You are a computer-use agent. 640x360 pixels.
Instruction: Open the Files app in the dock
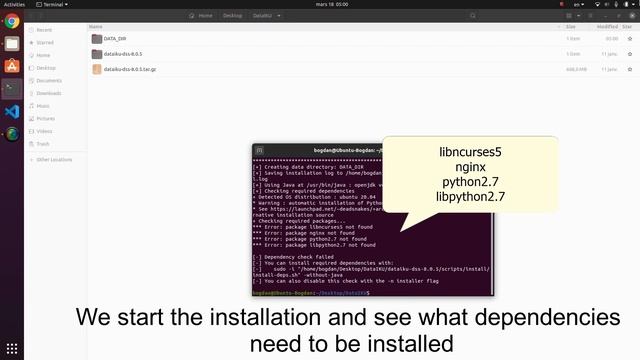point(12,44)
